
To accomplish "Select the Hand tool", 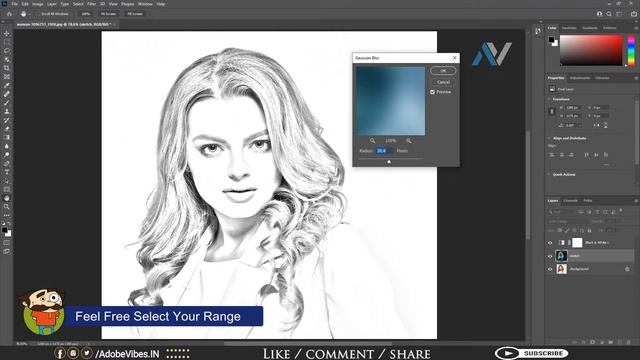I will (7, 198).
